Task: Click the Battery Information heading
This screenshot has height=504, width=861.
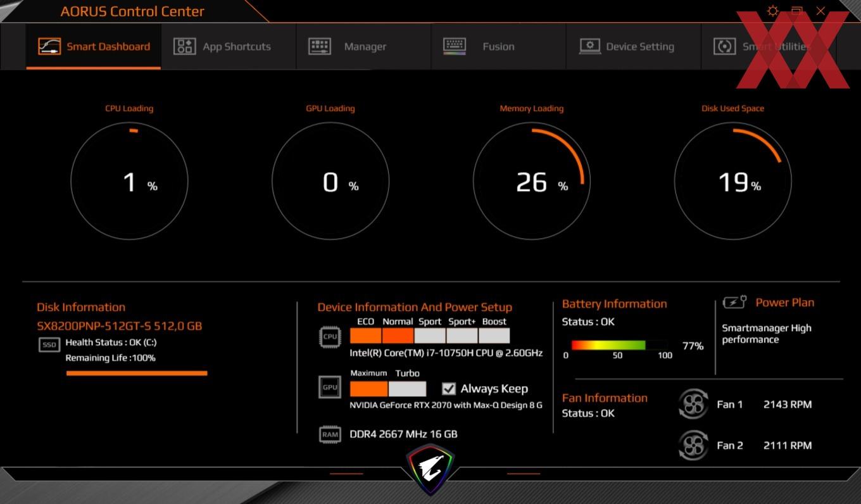Action: (615, 304)
